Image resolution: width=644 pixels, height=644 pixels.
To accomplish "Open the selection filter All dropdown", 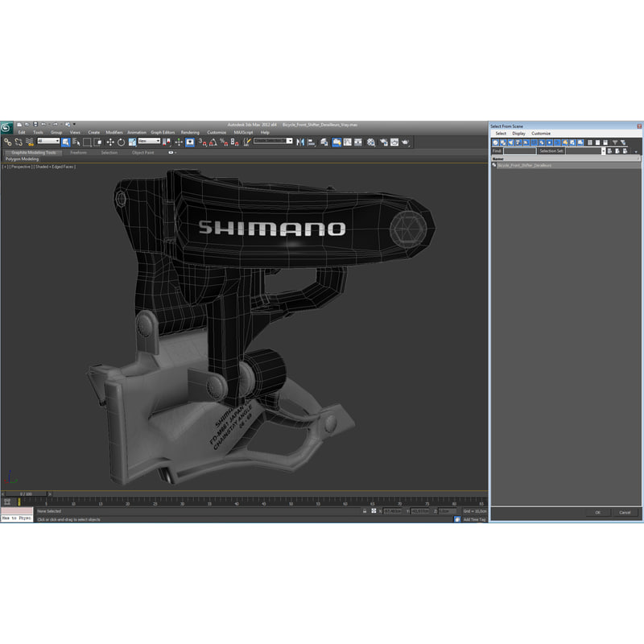I will click(x=47, y=142).
